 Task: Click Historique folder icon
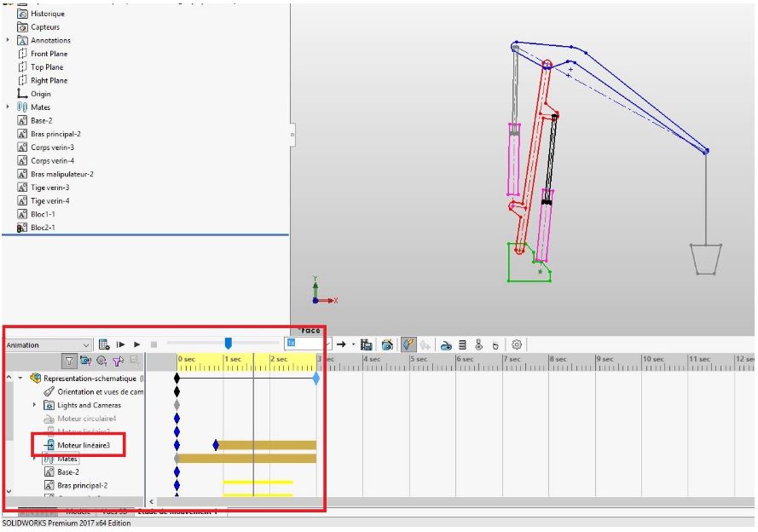pyautogui.click(x=22, y=14)
